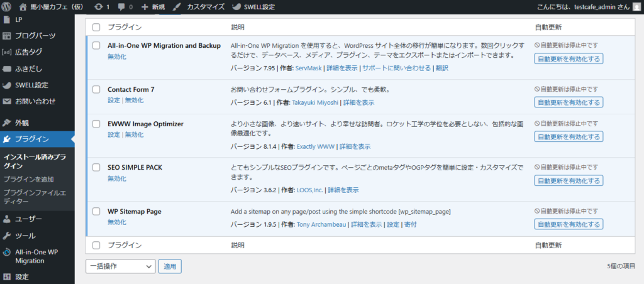This screenshot has height=284, width=644.
Task: Click the ツール wrench icon
Action: coord(6,236)
